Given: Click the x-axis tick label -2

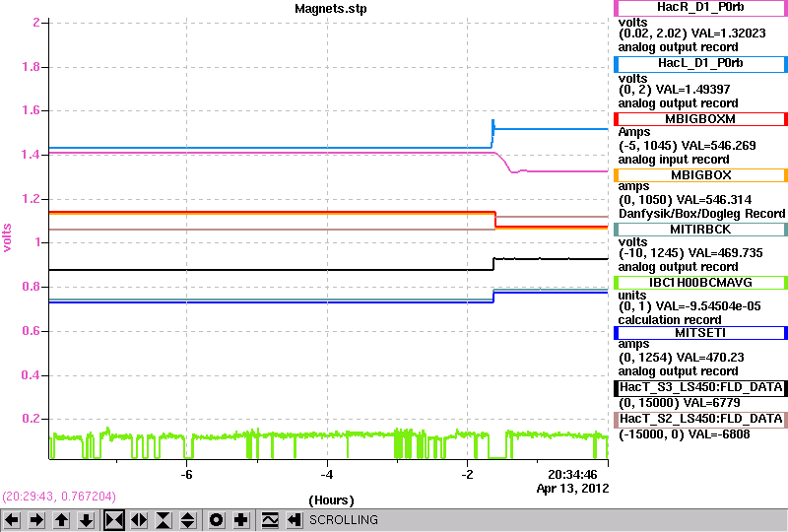Looking at the screenshot, I should [467, 475].
